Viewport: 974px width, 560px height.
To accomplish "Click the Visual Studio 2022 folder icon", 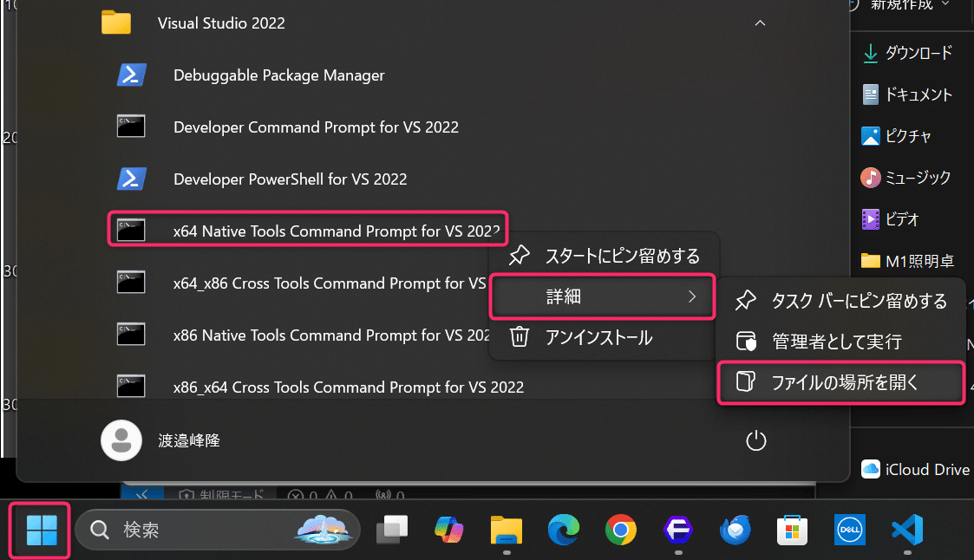I will (x=116, y=23).
